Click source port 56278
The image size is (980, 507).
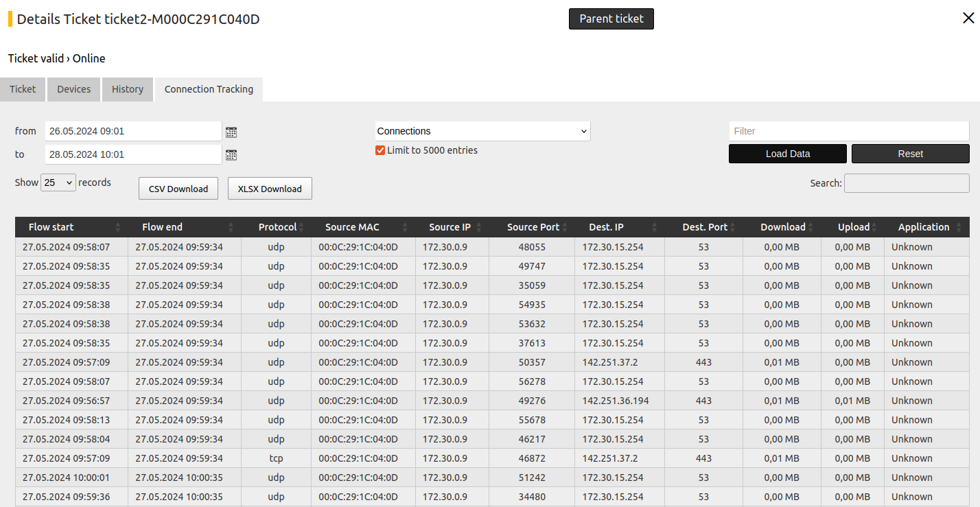point(532,381)
